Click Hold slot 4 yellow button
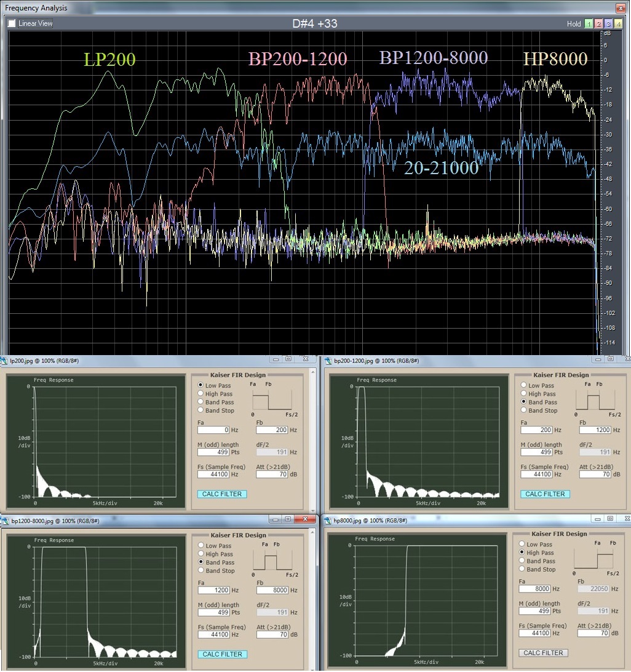Image resolution: width=631 pixels, height=672 pixels. [618, 24]
